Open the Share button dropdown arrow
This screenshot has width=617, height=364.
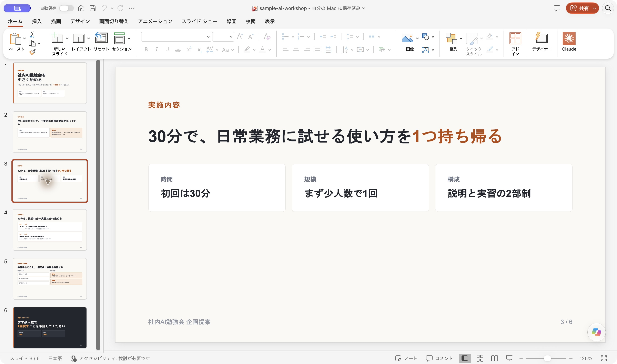(x=594, y=8)
